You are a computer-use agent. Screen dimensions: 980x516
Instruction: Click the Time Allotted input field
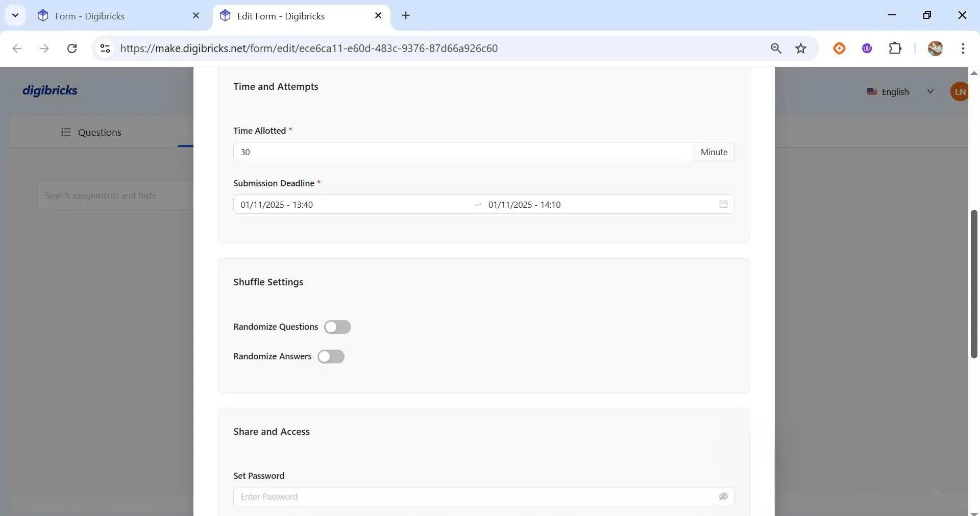click(x=462, y=152)
